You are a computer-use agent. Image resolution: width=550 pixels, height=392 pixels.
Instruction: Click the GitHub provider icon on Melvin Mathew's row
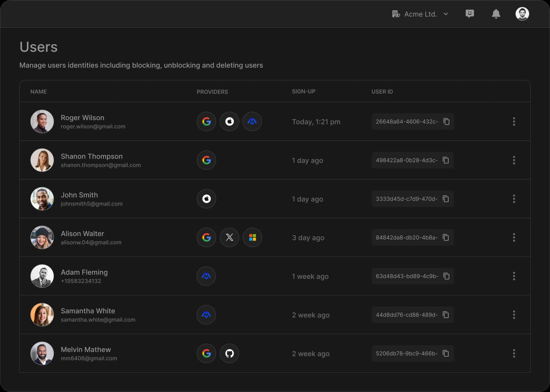pyautogui.click(x=229, y=353)
